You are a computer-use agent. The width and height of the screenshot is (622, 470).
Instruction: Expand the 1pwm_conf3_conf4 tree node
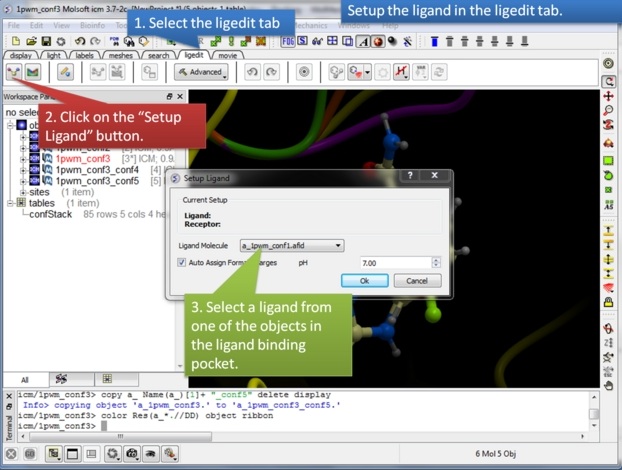24,170
